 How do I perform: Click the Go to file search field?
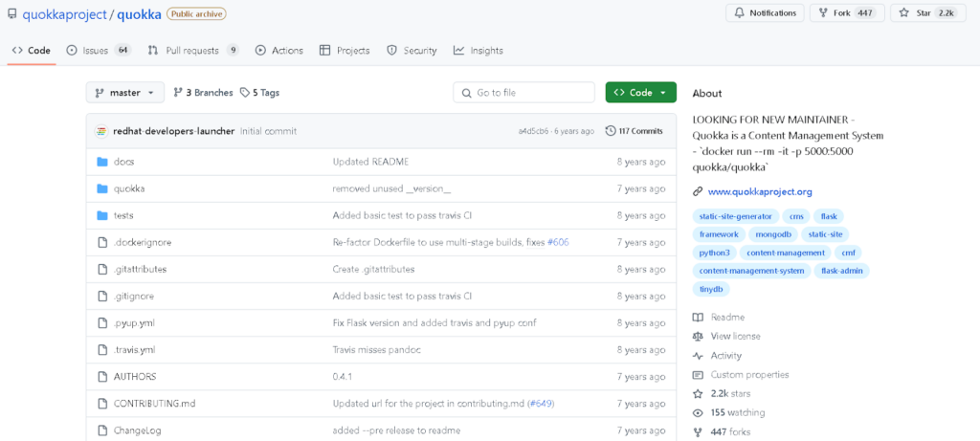tap(523, 93)
